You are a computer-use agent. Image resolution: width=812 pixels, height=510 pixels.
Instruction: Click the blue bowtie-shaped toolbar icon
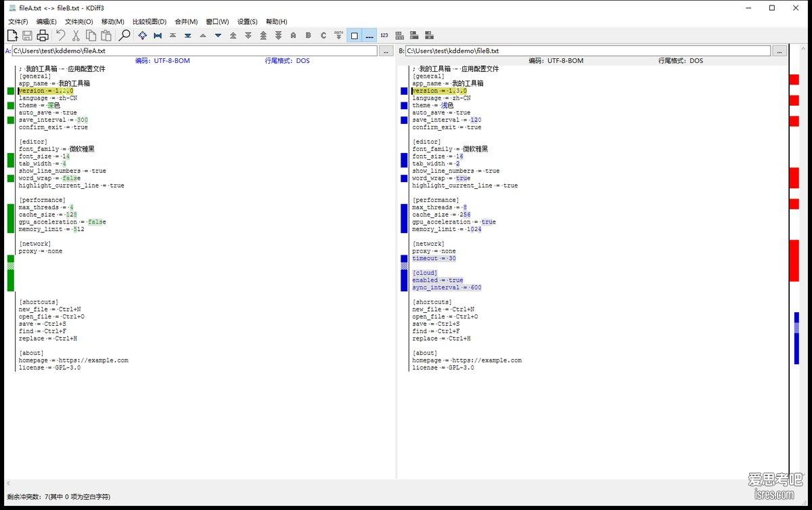click(x=158, y=35)
